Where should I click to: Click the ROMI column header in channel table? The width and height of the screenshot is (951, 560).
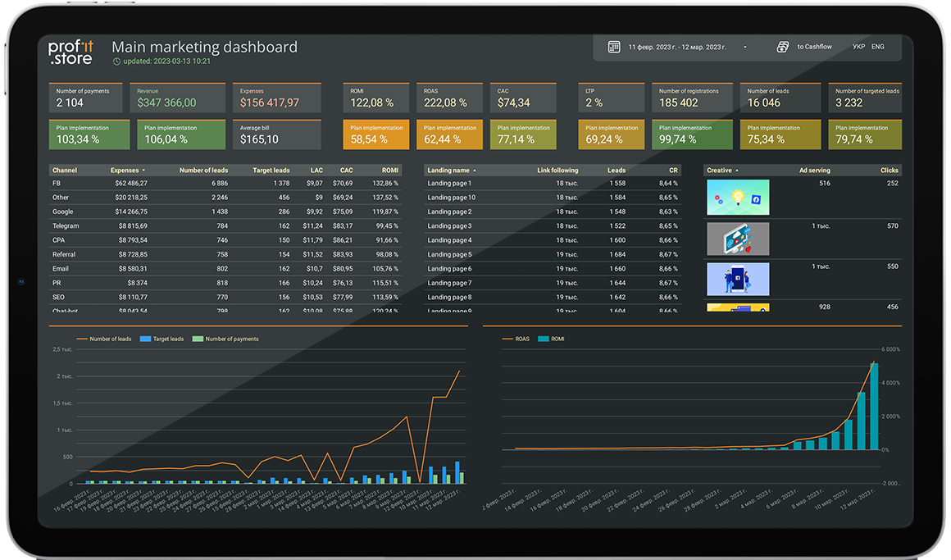point(389,171)
